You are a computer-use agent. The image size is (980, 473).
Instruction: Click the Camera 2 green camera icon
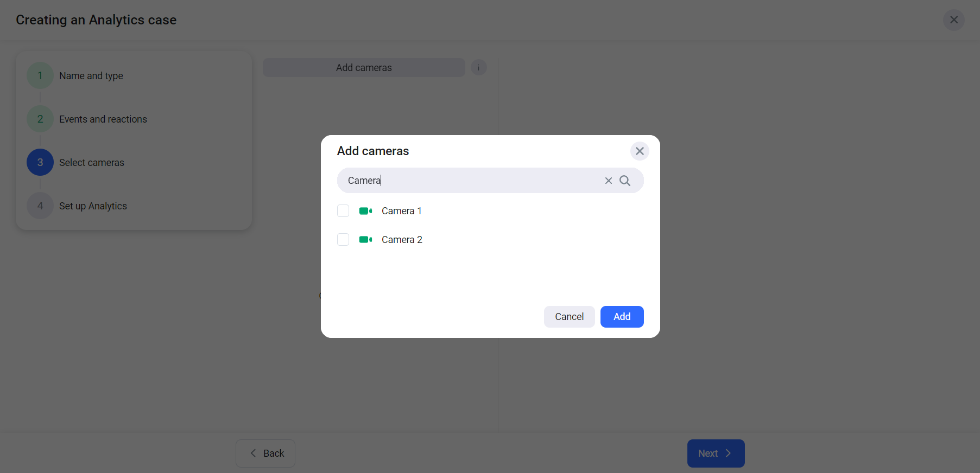tap(365, 240)
